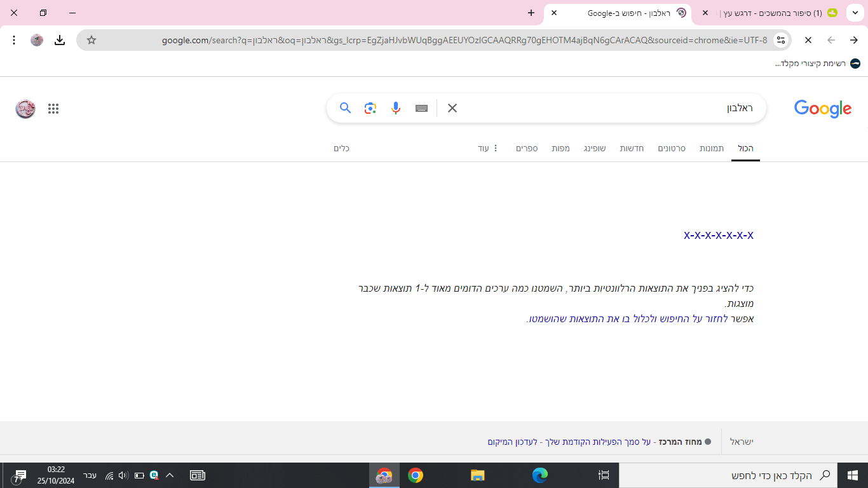Open the Google Apps grid
This screenshot has height=488, width=868.
54,108
